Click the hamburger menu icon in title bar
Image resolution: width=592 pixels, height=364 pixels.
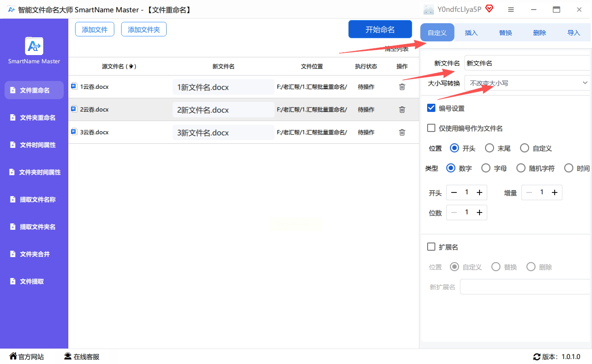(x=511, y=10)
